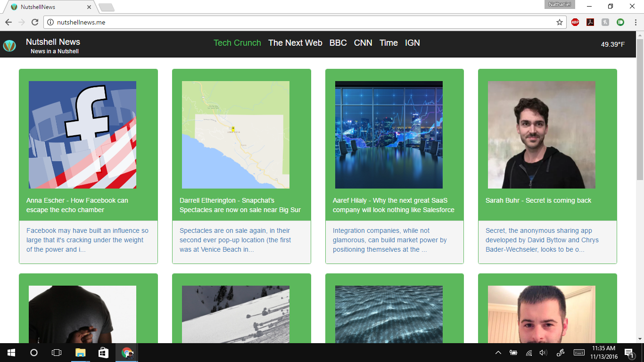Image resolution: width=644 pixels, height=362 pixels.
Task: Check battery status tray icon
Action: coord(513,353)
